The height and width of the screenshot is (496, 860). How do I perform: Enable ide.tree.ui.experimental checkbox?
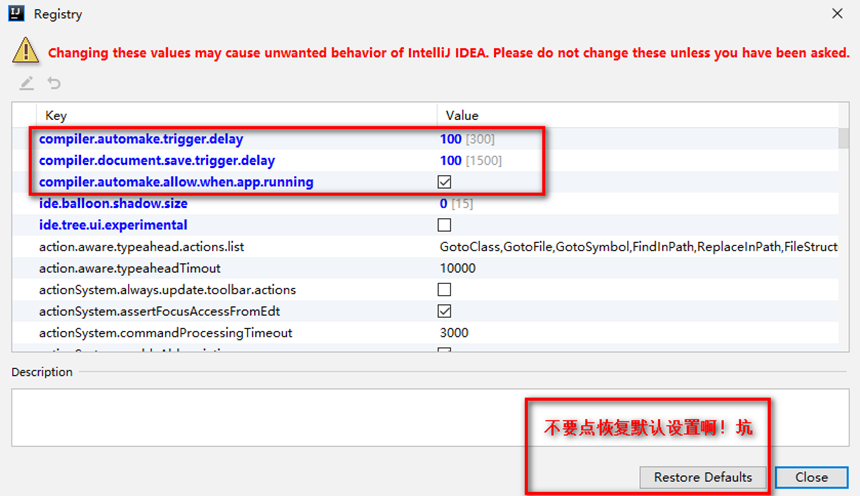click(445, 225)
